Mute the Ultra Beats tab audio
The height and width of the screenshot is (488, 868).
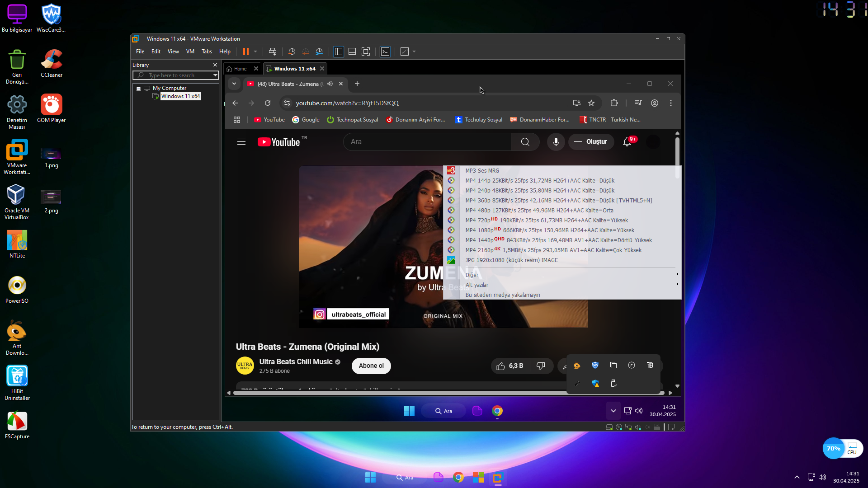pos(330,84)
